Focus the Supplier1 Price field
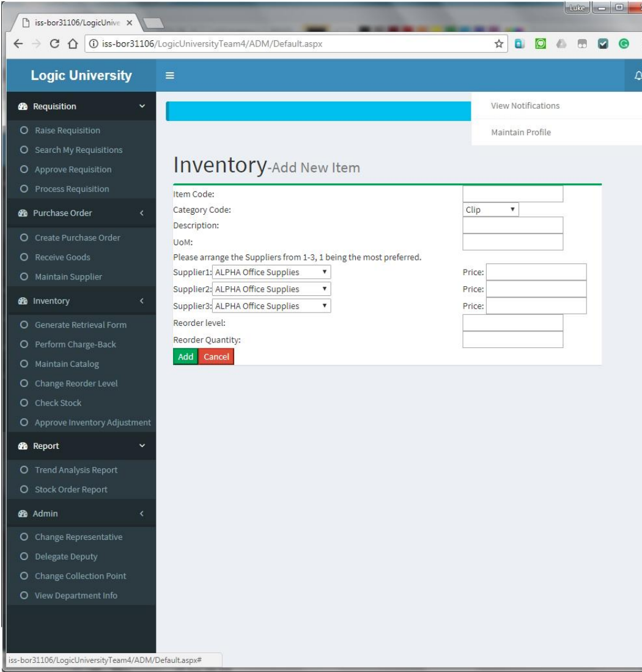Screen dimensions: 642x672 (536, 272)
